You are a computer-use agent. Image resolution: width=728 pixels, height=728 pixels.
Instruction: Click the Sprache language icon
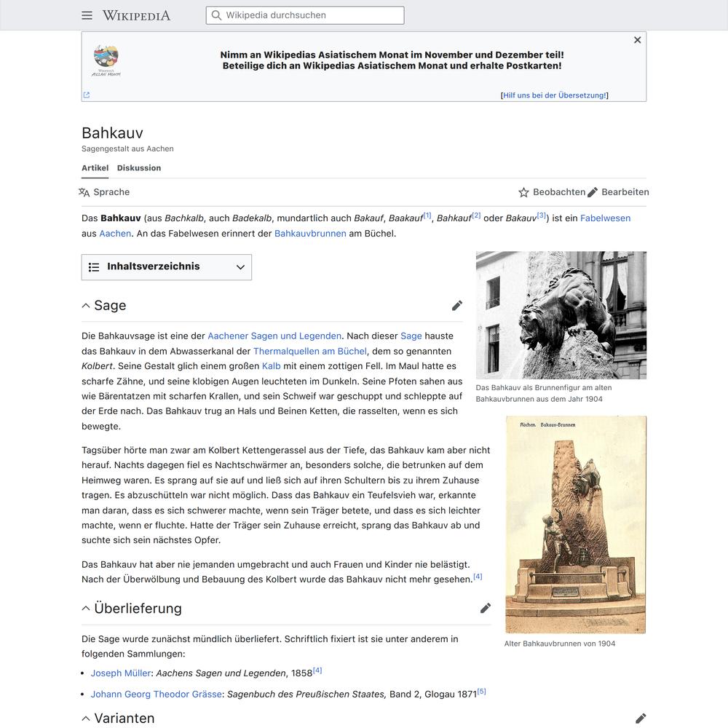click(84, 192)
